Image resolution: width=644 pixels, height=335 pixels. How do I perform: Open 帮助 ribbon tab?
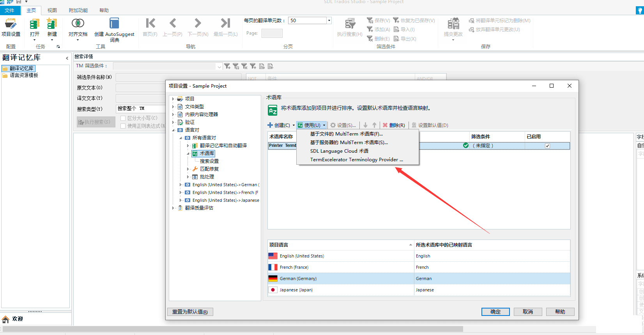(x=104, y=10)
